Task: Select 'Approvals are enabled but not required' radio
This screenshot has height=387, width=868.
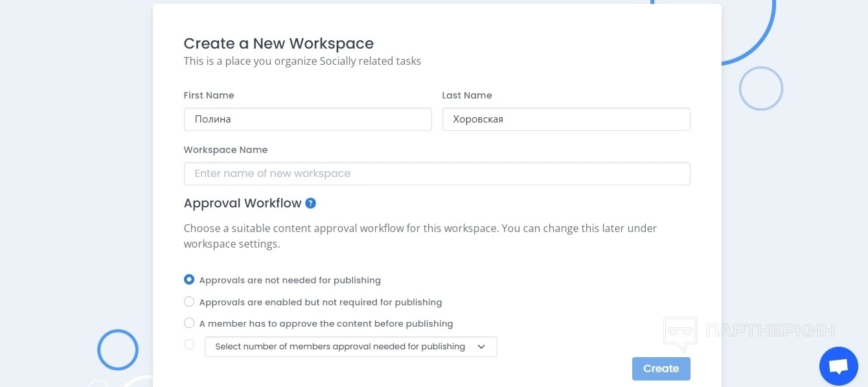Action: tap(189, 301)
